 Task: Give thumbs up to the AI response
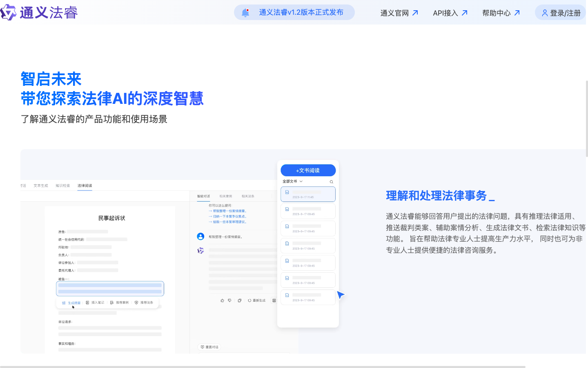(x=221, y=300)
